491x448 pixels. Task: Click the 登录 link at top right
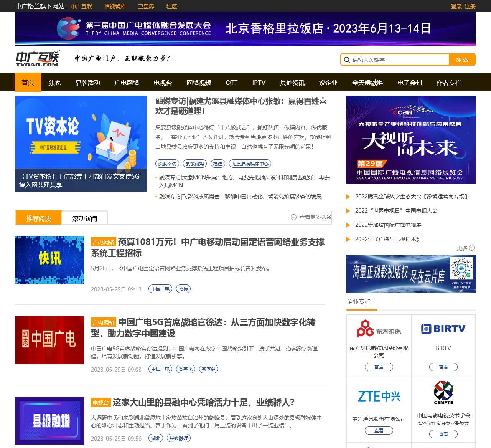pyautogui.click(x=456, y=7)
